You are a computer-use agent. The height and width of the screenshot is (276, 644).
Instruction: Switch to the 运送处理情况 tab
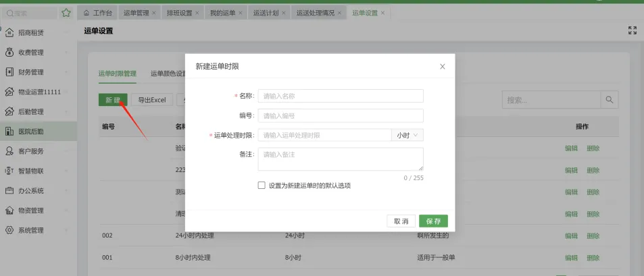(x=316, y=13)
